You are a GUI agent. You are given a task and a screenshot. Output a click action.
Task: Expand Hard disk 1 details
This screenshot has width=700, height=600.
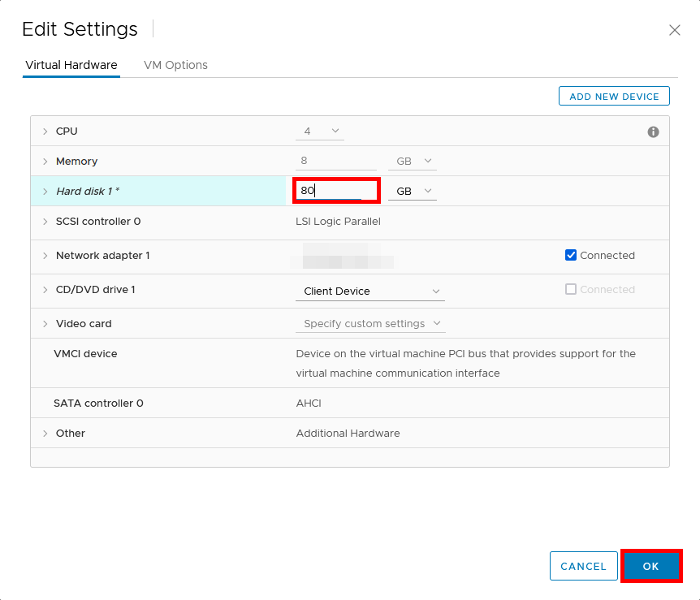45,191
